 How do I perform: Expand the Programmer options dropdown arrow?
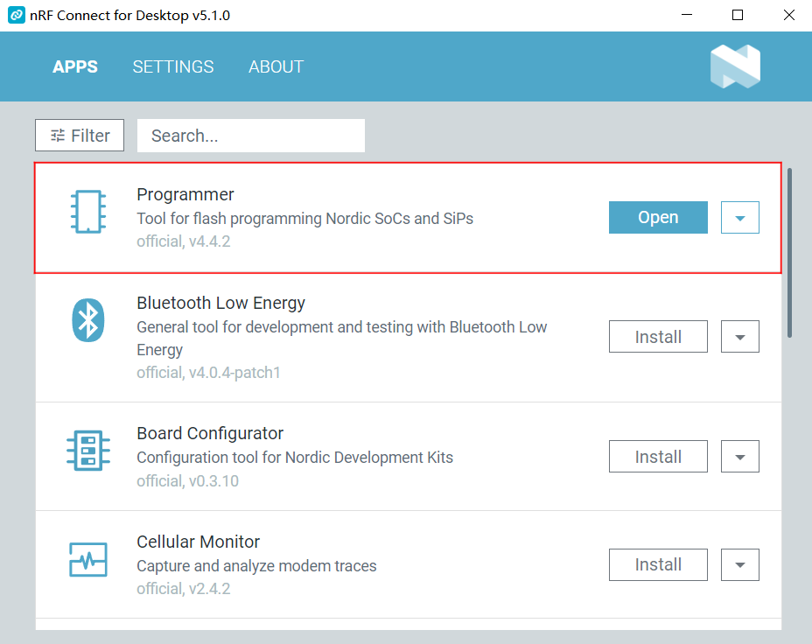[x=740, y=218]
